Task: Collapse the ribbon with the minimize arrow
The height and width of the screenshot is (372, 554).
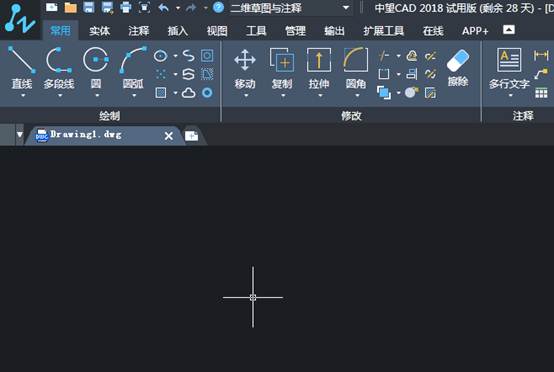Action: click(509, 30)
